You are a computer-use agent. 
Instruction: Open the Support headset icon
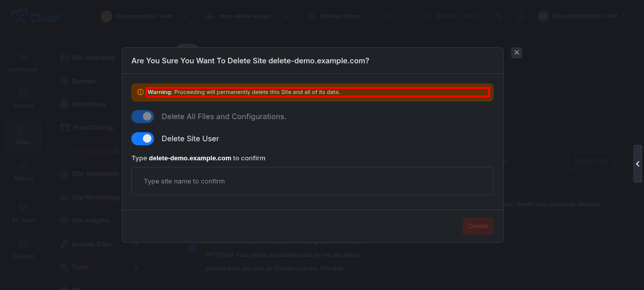(23, 244)
